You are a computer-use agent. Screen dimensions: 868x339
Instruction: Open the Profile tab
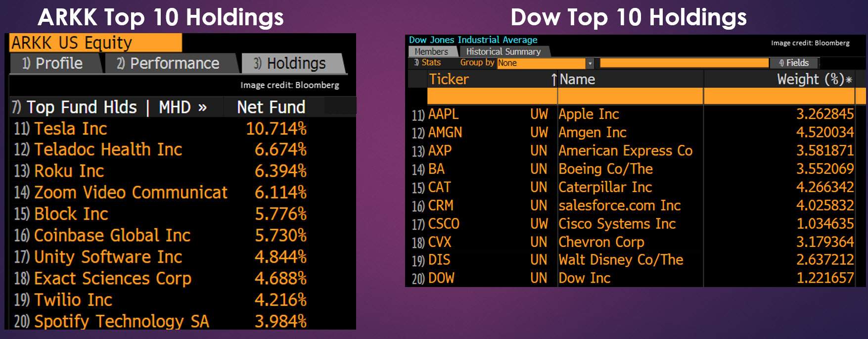53,63
